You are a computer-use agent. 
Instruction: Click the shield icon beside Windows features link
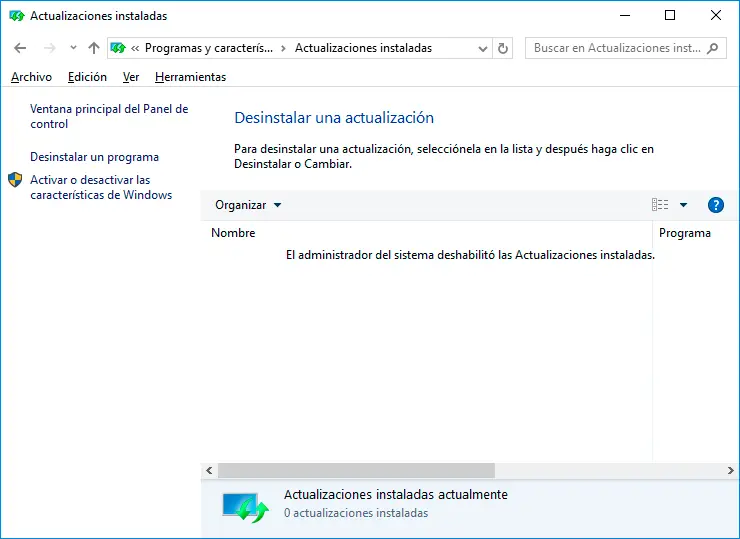[x=15, y=180]
